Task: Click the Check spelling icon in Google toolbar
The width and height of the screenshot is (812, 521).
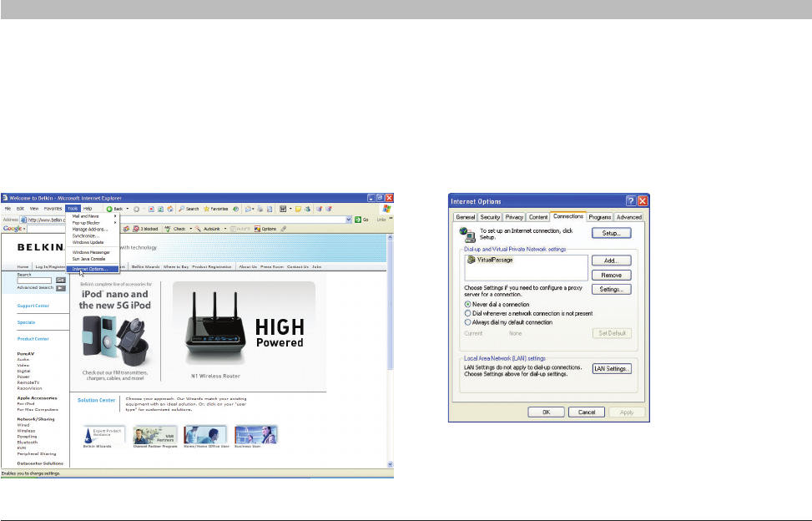Action: [x=169, y=228]
